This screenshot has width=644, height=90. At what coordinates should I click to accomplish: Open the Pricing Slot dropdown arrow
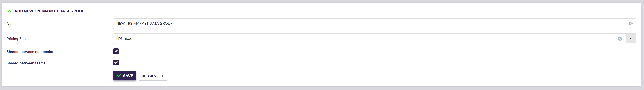tap(631, 39)
